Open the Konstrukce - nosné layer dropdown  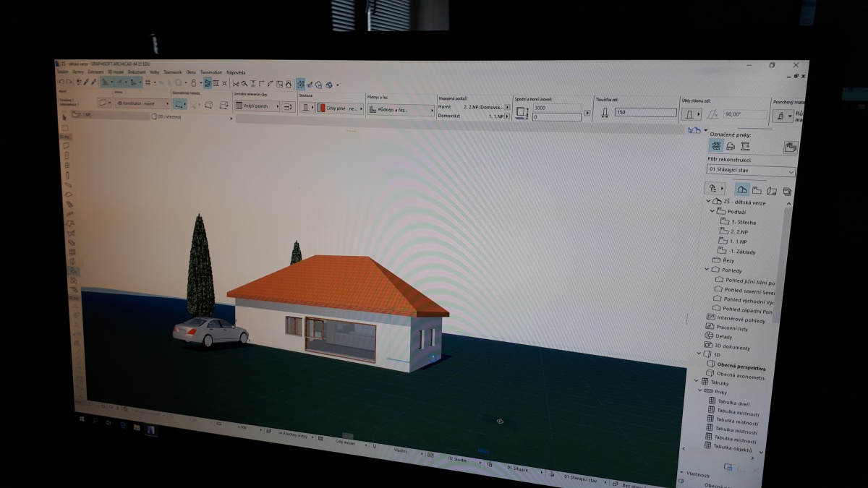(x=142, y=103)
